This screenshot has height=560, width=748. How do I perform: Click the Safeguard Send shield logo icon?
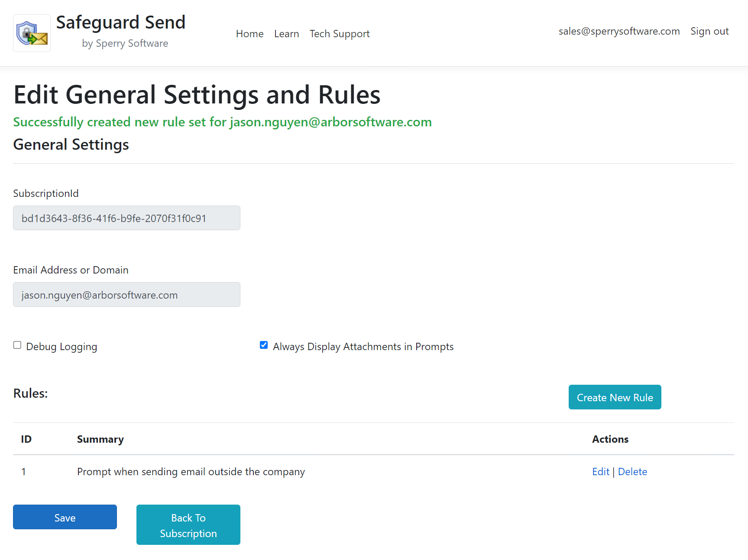(32, 33)
